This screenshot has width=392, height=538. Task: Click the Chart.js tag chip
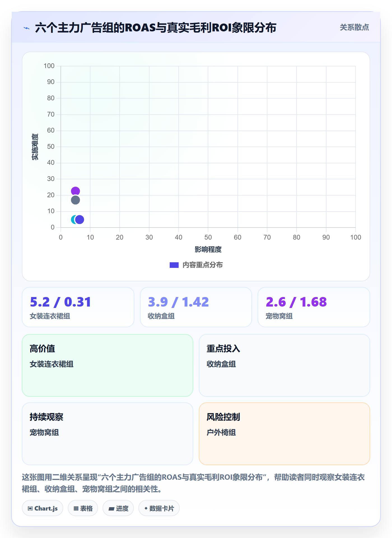[43, 508]
